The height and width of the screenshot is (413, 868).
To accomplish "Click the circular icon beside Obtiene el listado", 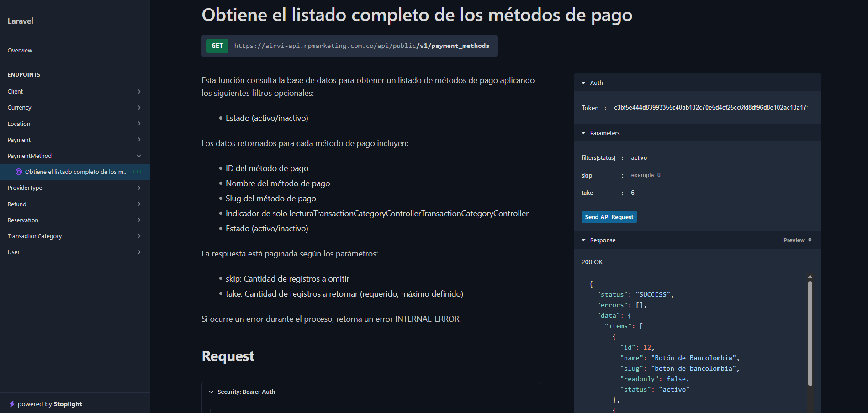I will coord(19,172).
